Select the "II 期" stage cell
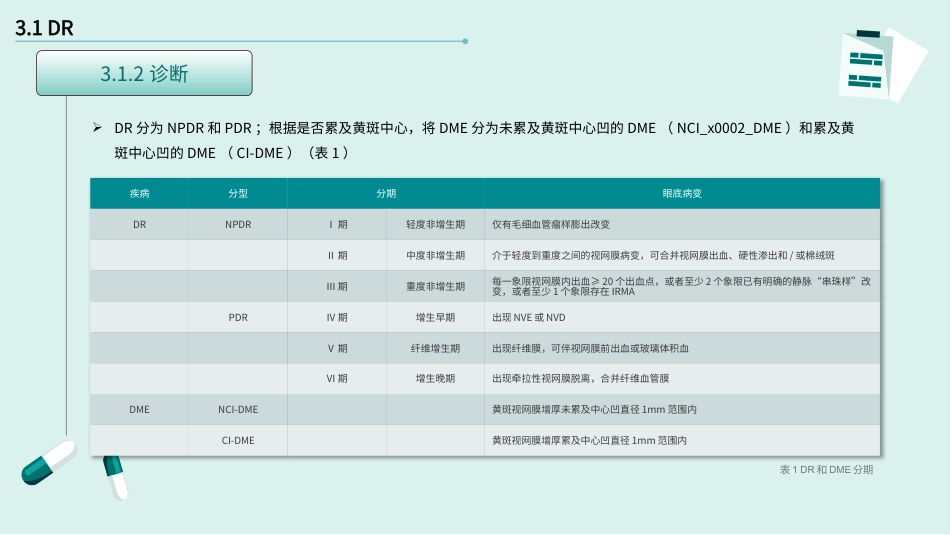The width and height of the screenshot is (950, 535). pyautogui.click(x=337, y=255)
